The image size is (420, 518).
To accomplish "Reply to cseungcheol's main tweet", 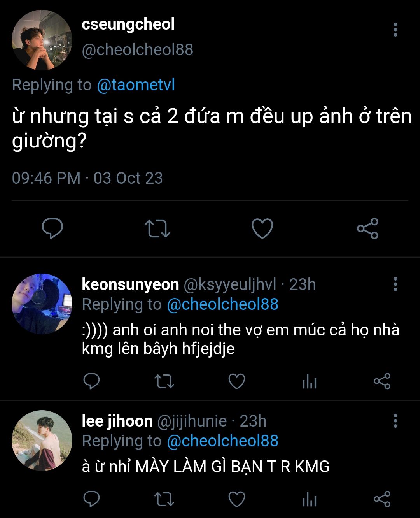I will point(52,228).
